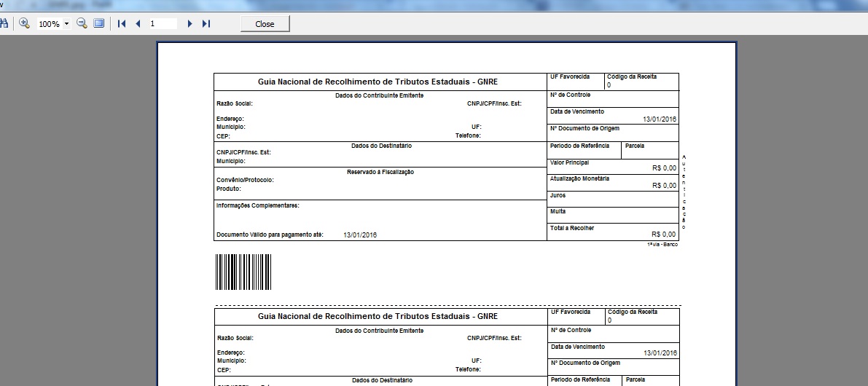Image resolution: width=868 pixels, height=386 pixels.
Task: Click the zoom out magnifier icon
Action: coord(82,23)
